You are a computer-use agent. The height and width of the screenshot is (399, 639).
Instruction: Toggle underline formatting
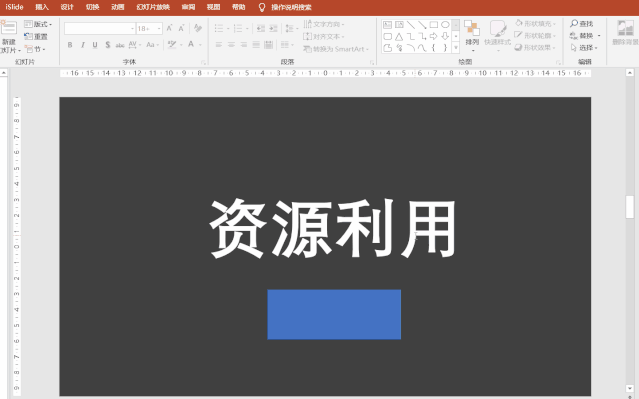click(95, 45)
